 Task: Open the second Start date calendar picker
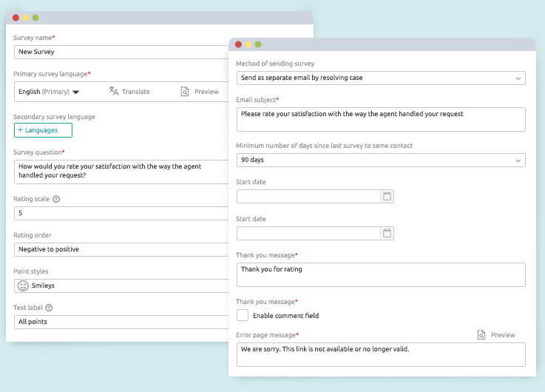tap(387, 233)
